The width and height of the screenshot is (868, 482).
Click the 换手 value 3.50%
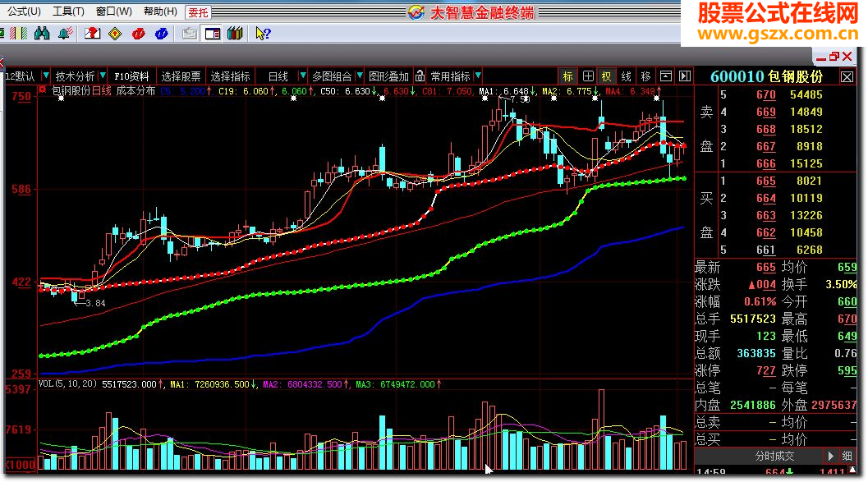tap(841, 284)
